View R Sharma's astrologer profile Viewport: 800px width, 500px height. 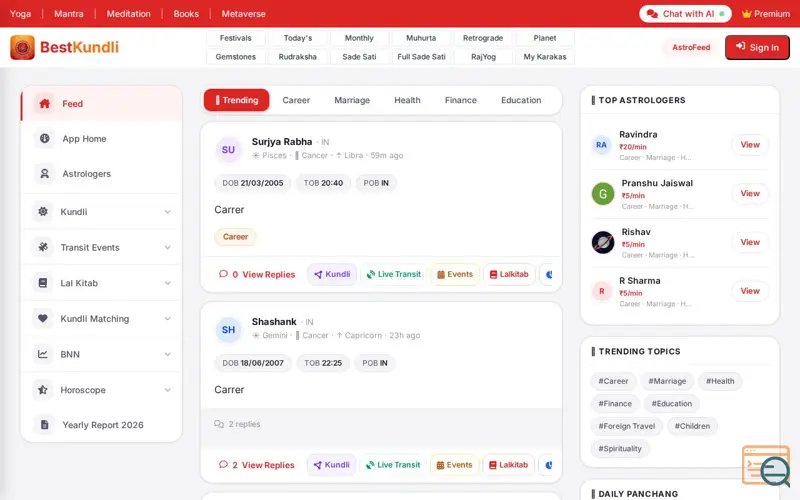coord(750,291)
